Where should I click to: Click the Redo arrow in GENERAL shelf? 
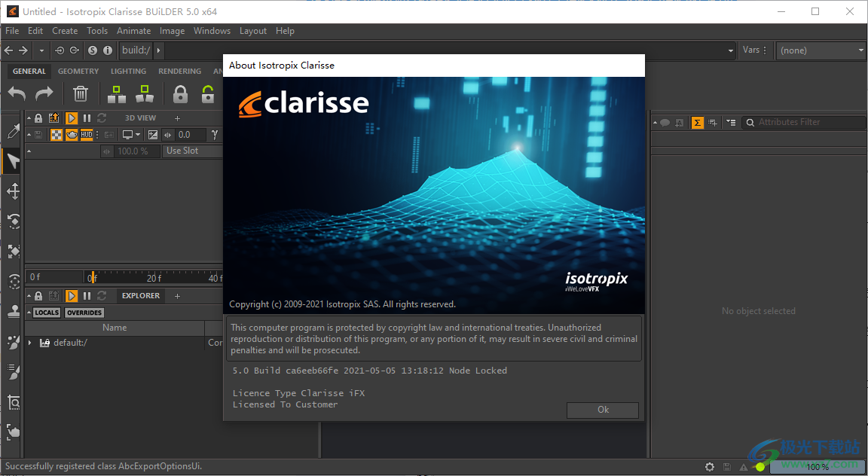[44, 94]
